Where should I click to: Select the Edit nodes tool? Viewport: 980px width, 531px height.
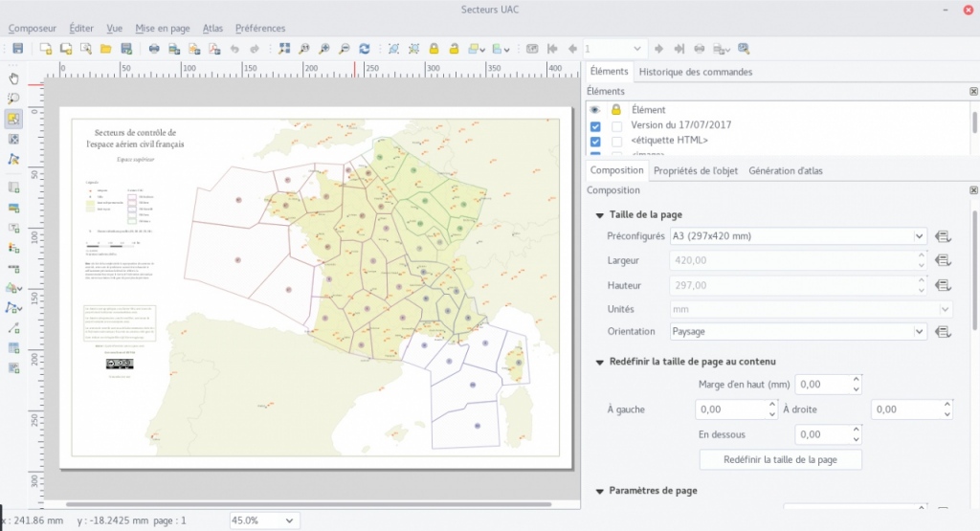(x=13, y=159)
